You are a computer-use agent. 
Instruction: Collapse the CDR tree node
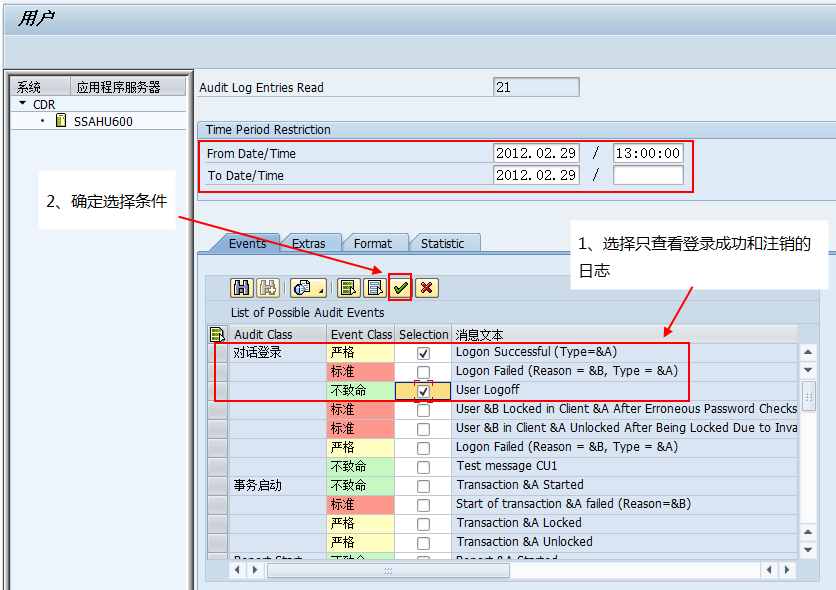[x=23, y=104]
